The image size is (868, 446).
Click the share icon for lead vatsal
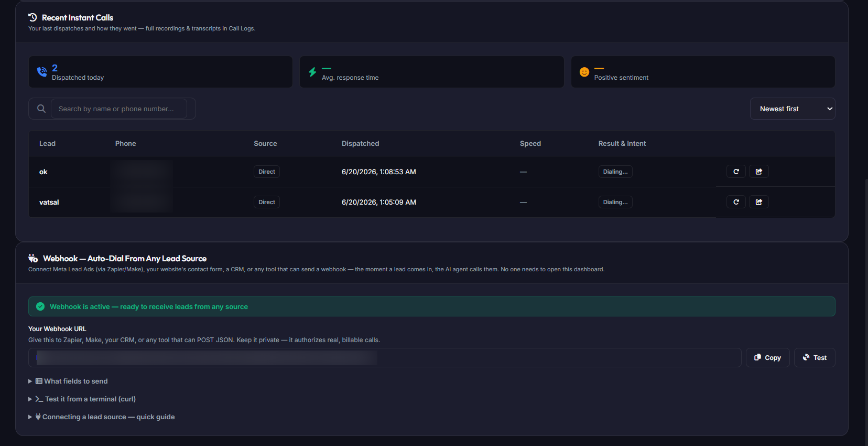758,202
